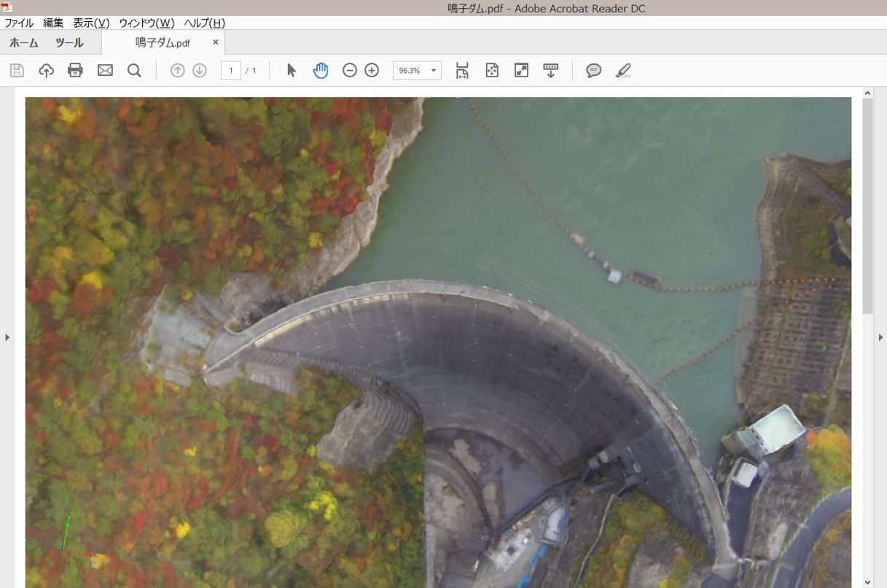Upload the file to cloud
887x588 pixels.
click(47, 71)
